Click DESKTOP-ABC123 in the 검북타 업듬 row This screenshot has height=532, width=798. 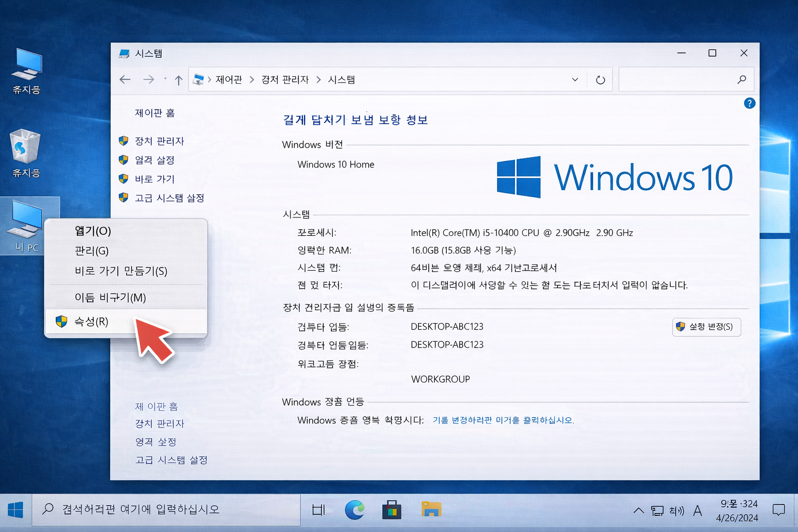pos(447,327)
